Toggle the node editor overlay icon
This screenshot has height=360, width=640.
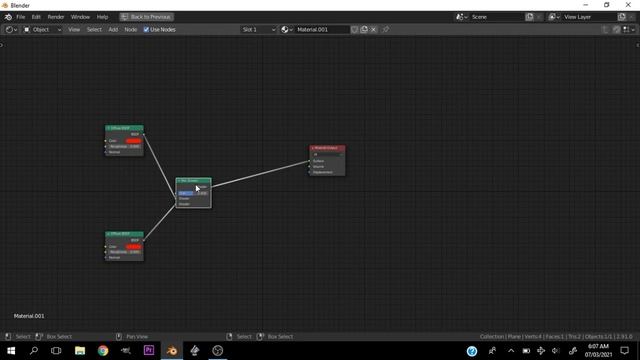coord(626,30)
